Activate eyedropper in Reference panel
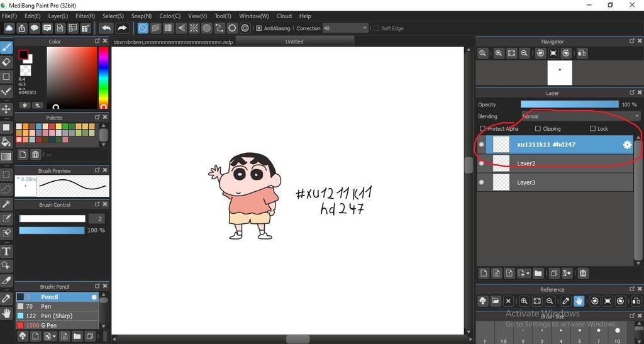This screenshot has width=644, height=344. coord(566,301)
